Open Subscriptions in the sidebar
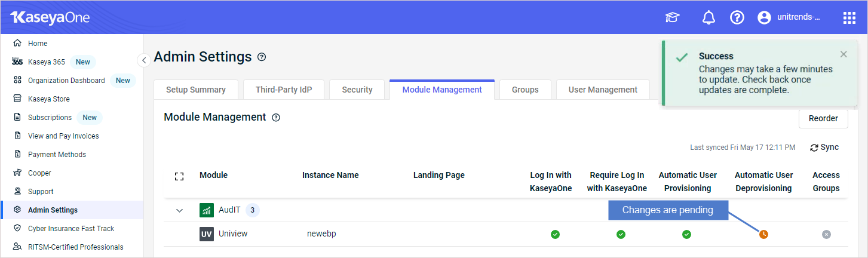 pyautogui.click(x=50, y=118)
